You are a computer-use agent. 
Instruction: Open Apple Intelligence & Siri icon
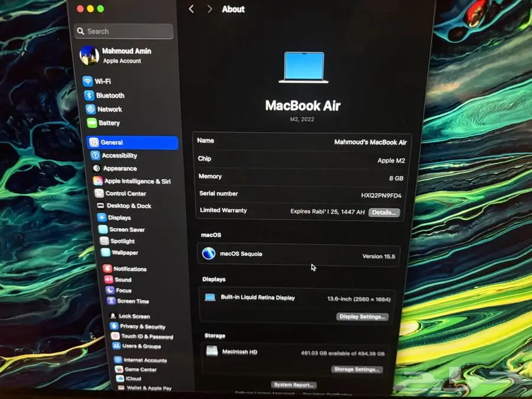coord(98,181)
